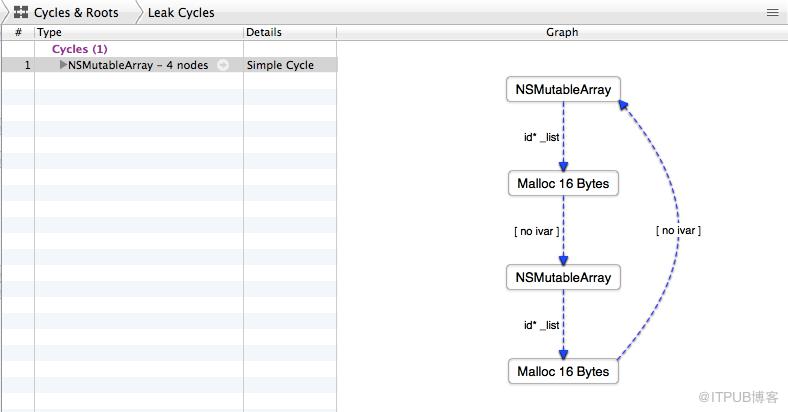
Task: Select the top NSMutableArray graph node
Action: [x=563, y=89]
